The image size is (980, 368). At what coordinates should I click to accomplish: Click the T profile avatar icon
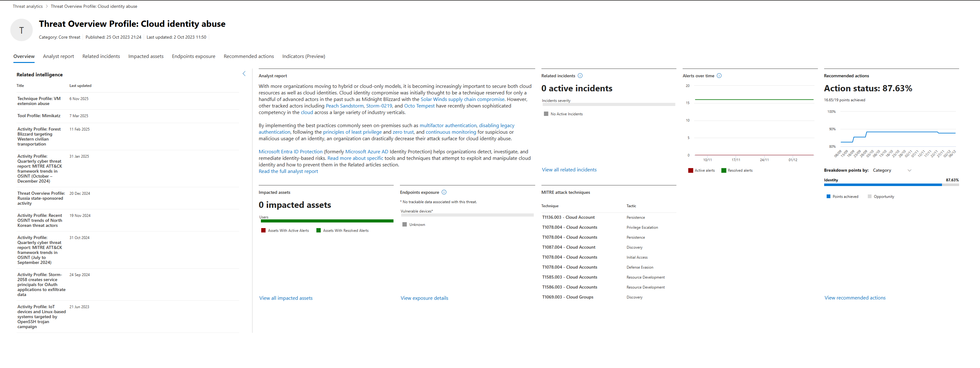21,30
